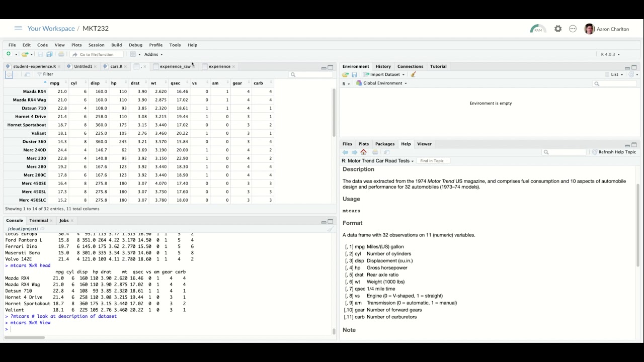Screen dimensions: 644x362
Task: Expand the New File dropdown arrow
Action: coord(16,54)
